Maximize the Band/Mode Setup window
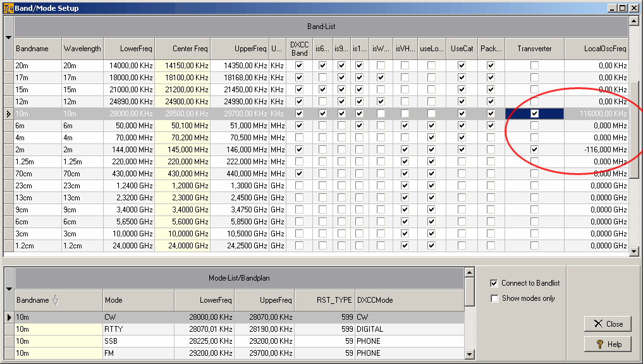This screenshot has width=643, height=364. [623, 8]
